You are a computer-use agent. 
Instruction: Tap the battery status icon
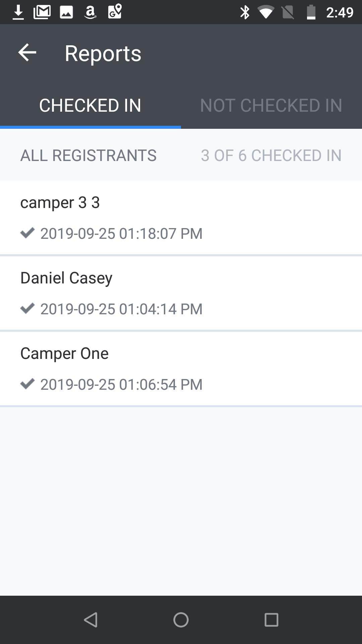coord(311,12)
